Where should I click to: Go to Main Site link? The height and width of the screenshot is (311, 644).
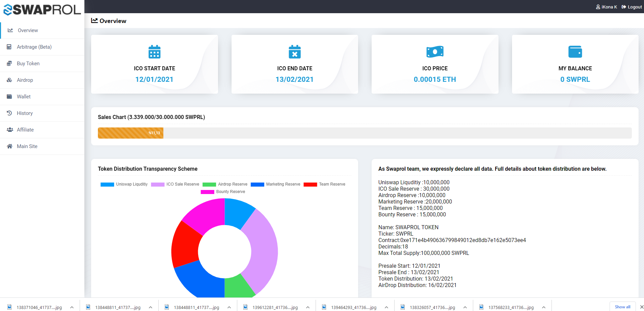tap(42, 146)
